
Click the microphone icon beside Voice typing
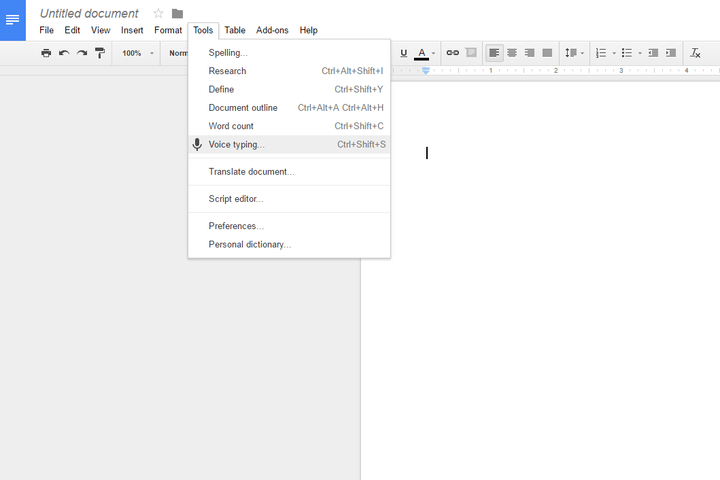coord(197,144)
